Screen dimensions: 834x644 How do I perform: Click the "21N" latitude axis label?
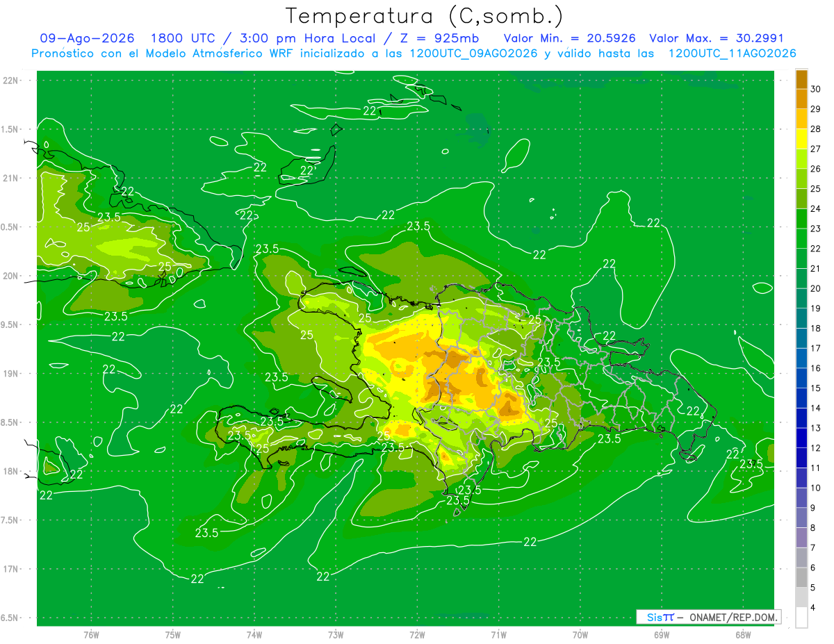(10, 179)
